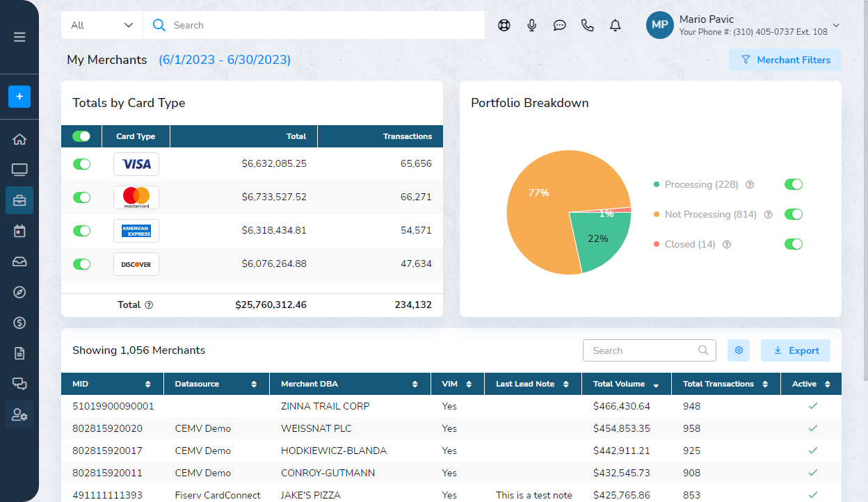The image size is (868, 502).
Task: Open the briefcase merchants sidebar icon
Action: point(19,200)
